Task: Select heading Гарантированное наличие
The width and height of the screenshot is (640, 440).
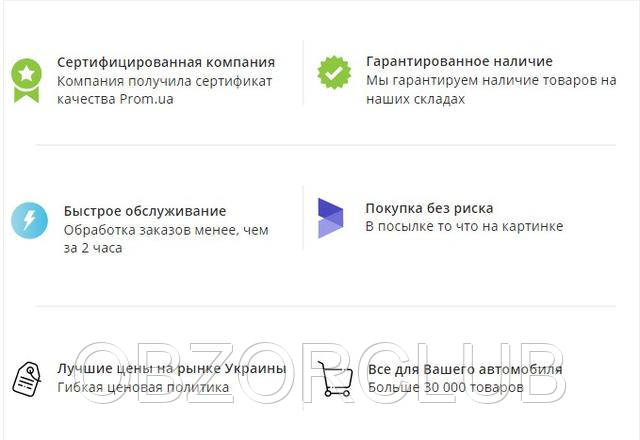Action: [459, 62]
